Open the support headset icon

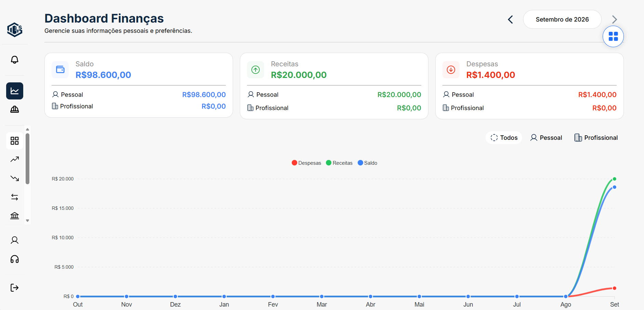15,259
